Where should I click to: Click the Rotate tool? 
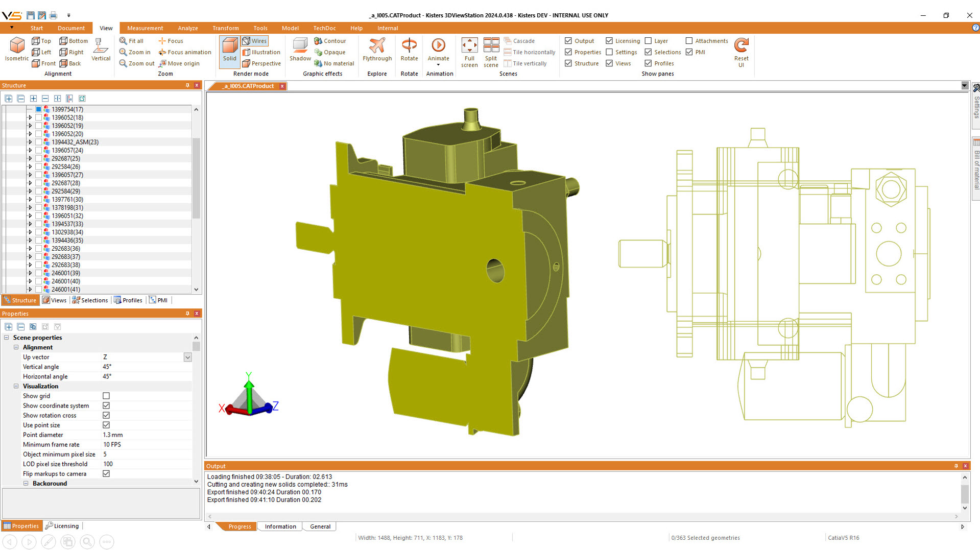point(409,49)
